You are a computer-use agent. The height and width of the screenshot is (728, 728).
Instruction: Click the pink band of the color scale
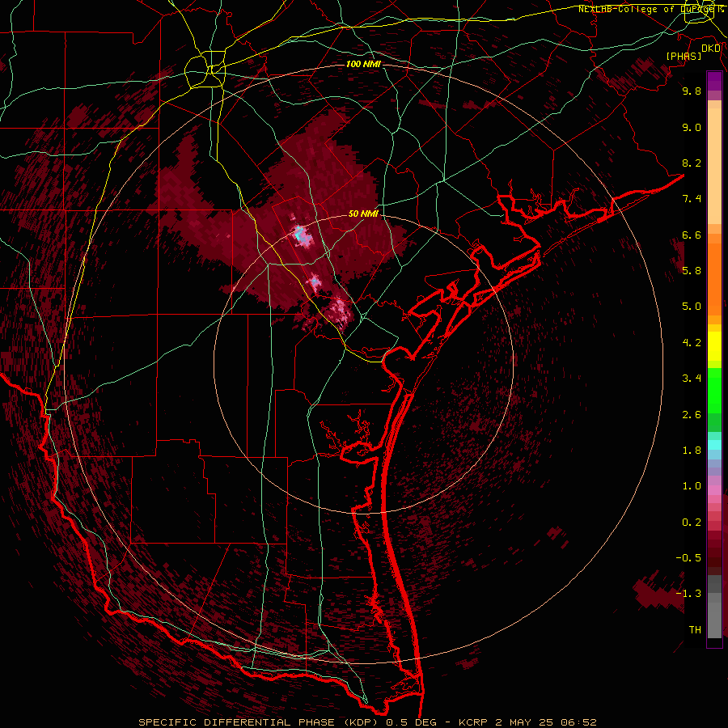714,490
